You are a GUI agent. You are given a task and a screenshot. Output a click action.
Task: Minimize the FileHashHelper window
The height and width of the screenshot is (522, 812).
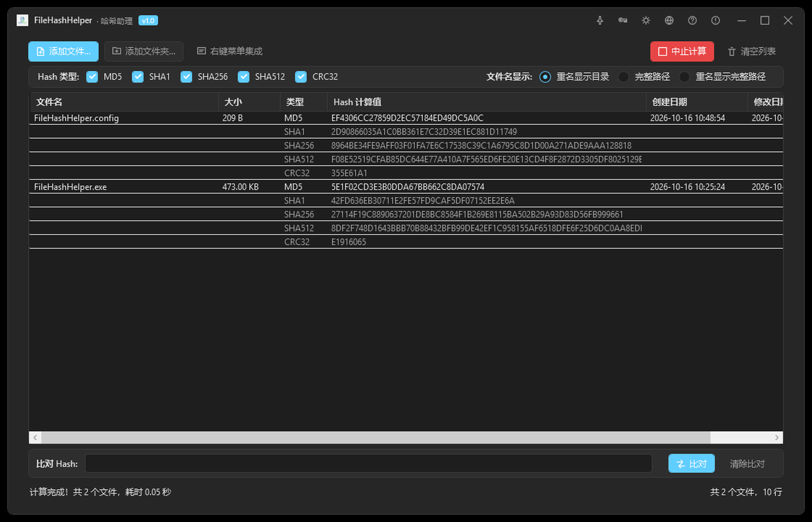[741, 20]
